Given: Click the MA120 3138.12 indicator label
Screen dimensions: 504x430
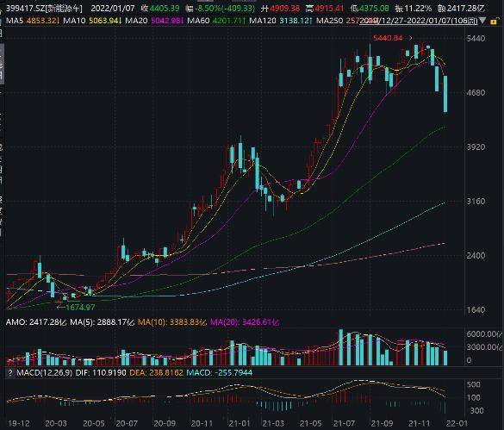Looking at the screenshot, I should (x=281, y=22).
